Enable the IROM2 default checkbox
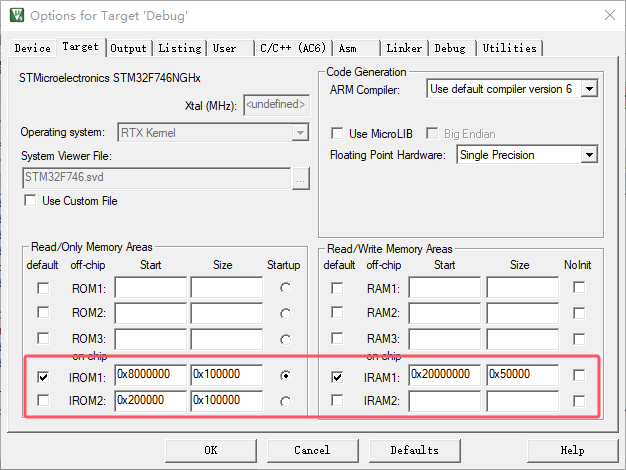626x470 pixels. click(x=42, y=401)
